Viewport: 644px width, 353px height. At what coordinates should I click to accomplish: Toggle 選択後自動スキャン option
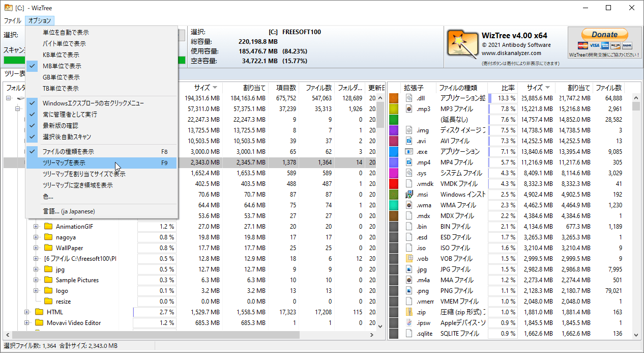(102, 137)
